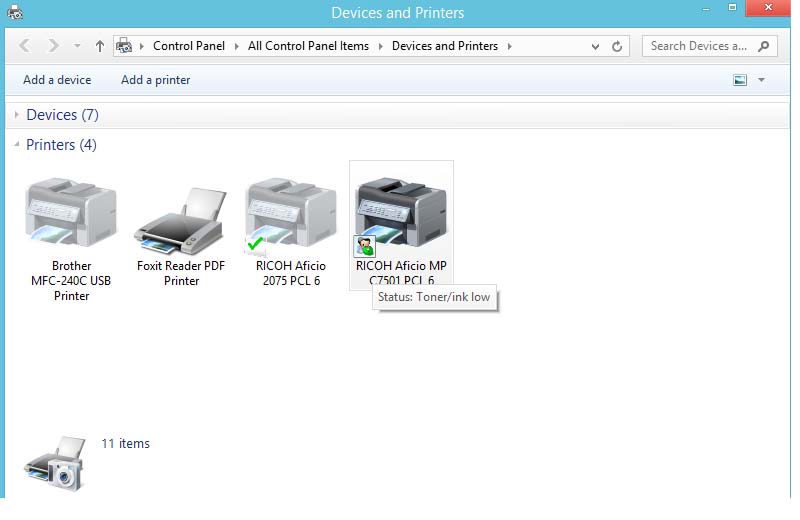Collapse the Printers (4) group
The image size is (800, 520).
(17, 145)
